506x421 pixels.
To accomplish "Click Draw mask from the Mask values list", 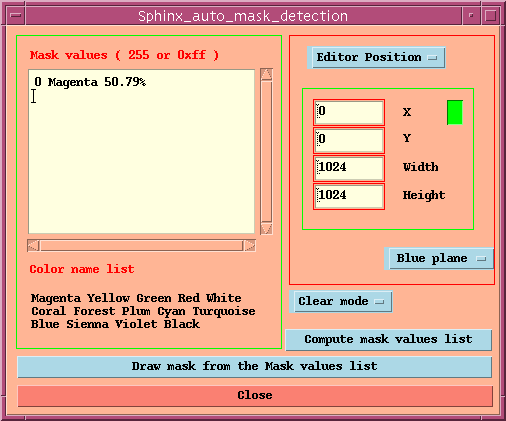I will tap(255, 367).
